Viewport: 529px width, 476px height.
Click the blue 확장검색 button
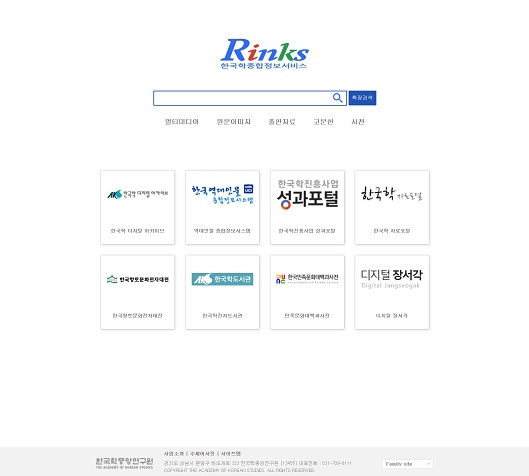coord(362,98)
